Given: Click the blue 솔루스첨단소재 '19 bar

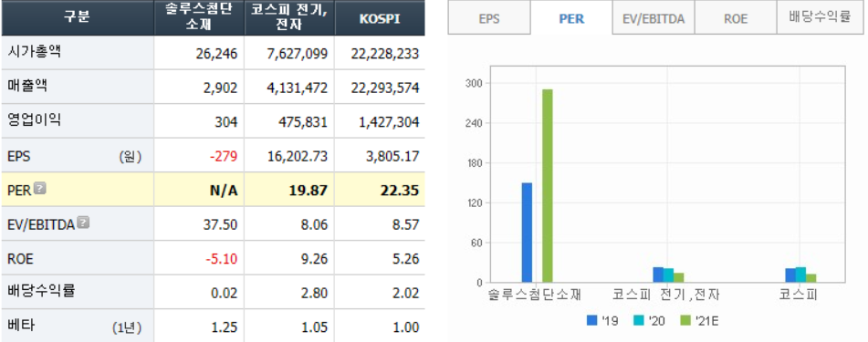Looking at the screenshot, I should point(527,233).
